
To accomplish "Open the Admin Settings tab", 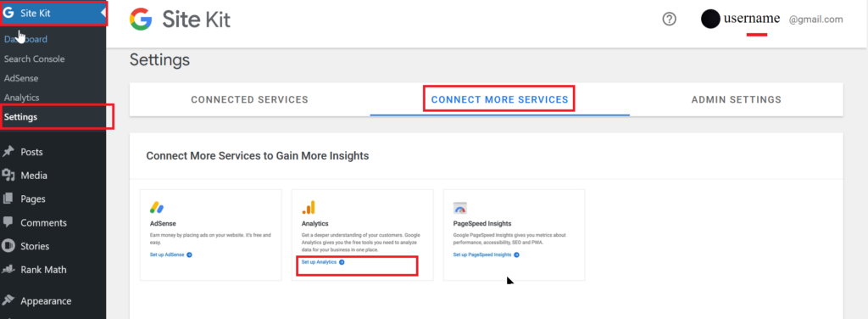I will tap(737, 100).
